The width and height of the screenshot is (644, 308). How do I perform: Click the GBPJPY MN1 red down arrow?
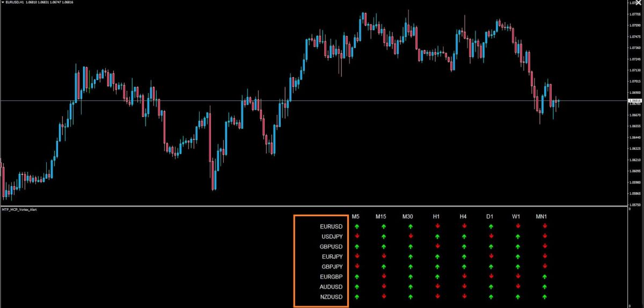coord(545,266)
